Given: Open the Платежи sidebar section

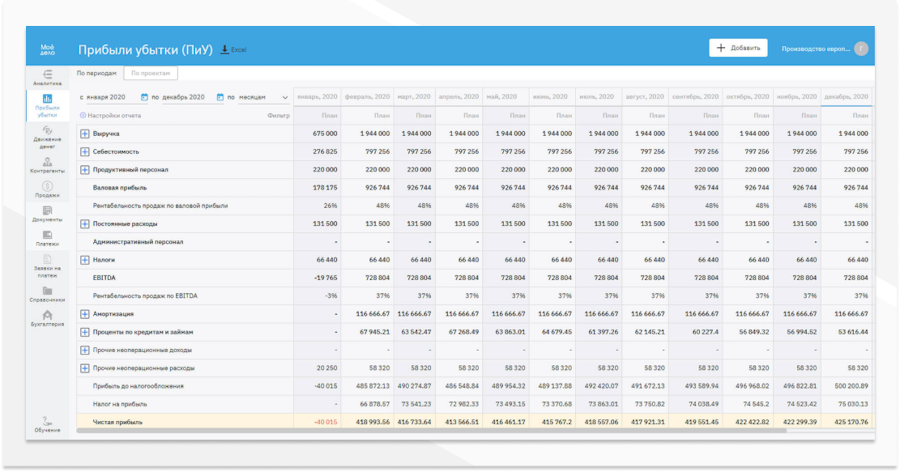Looking at the screenshot, I should (x=47, y=238).
